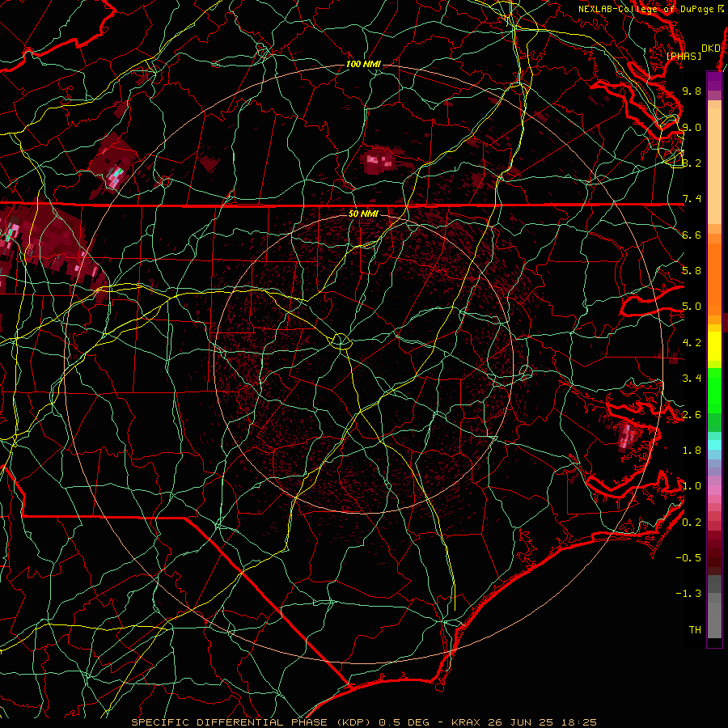728x728 pixels.
Task: Pick the cyan segment of the color bar
Action: click(714, 445)
